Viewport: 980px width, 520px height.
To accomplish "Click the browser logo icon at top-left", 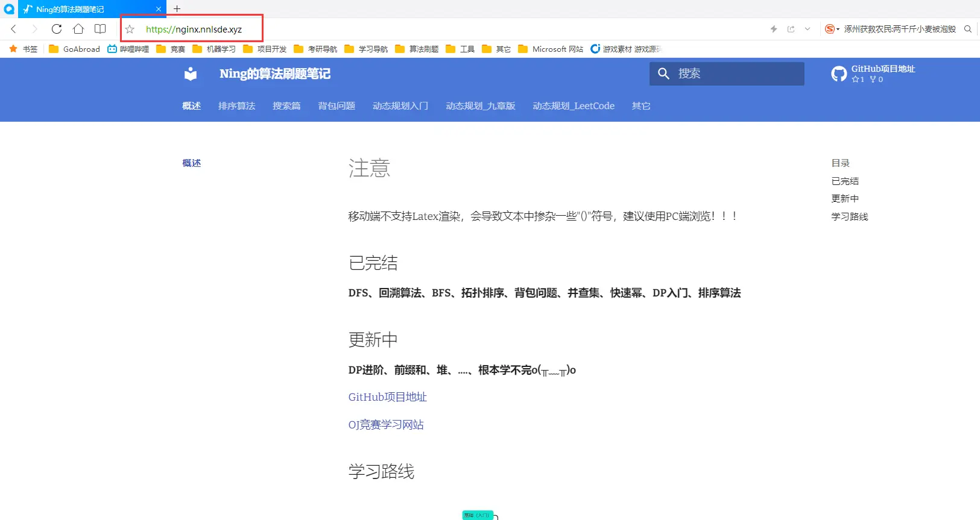I will click(x=9, y=9).
